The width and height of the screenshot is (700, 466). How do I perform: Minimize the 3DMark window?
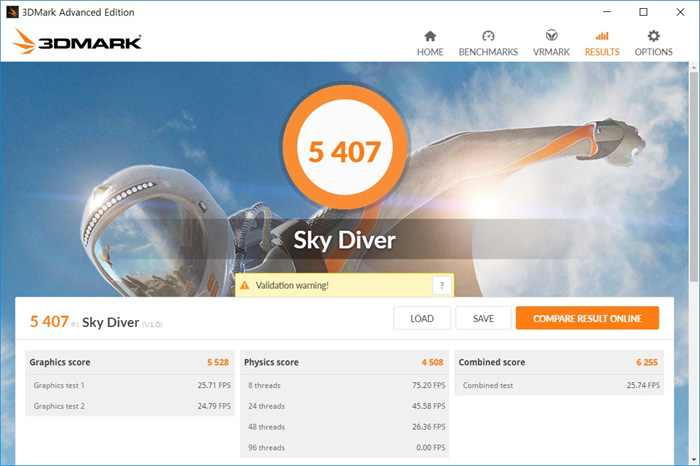tap(607, 12)
